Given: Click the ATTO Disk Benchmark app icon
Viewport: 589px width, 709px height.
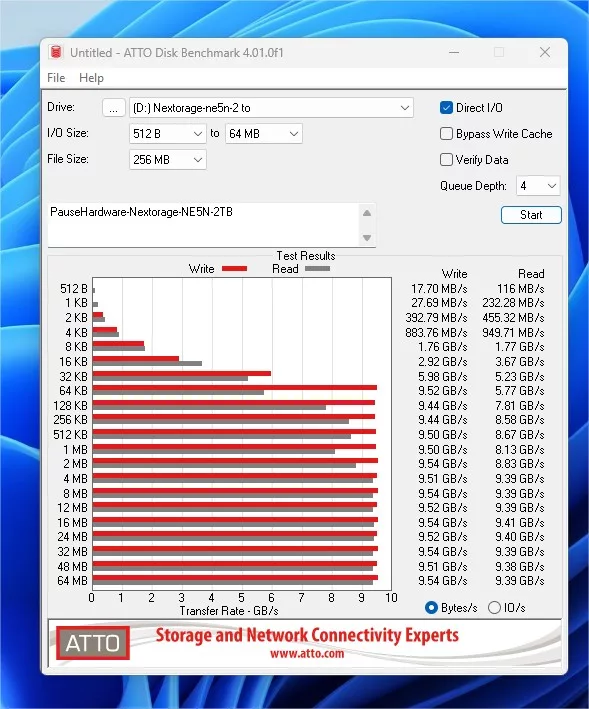Looking at the screenshot, I should (56, 52).
